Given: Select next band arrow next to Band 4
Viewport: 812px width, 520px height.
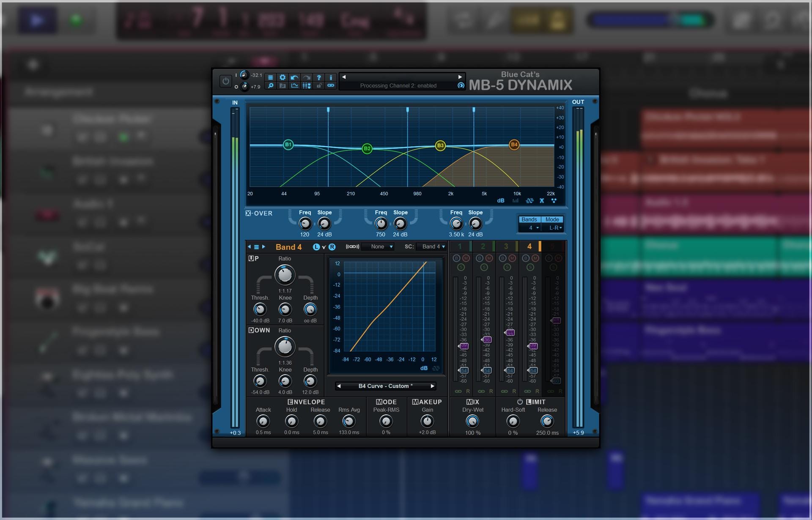Looking at the screenshot, I should click(x=263, y=247).
